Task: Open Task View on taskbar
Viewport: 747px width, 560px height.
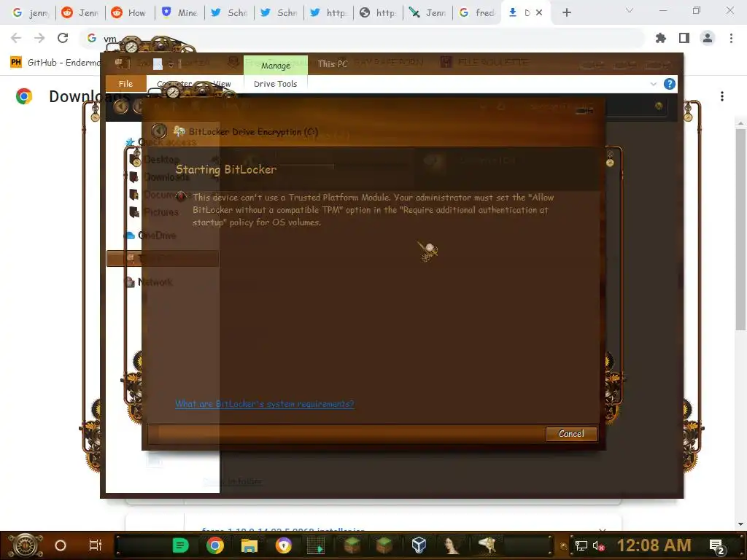Action: pos(96,545)
